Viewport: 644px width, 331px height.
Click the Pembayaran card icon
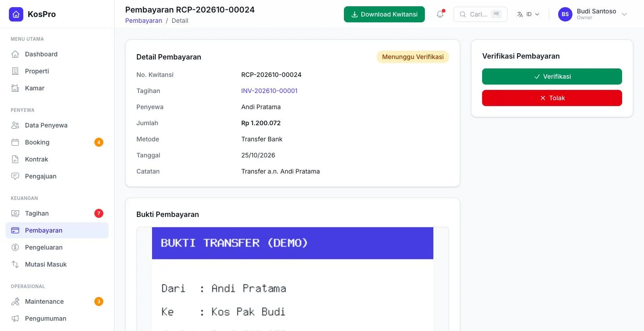15,230
